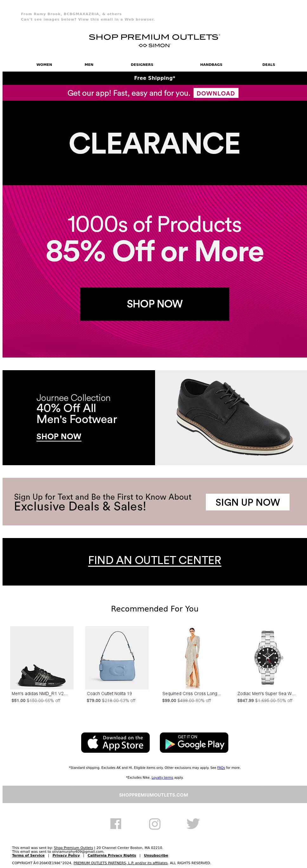Select the WOMEN navigation item
Screen dimensions: 307x868
coord(44,64)
